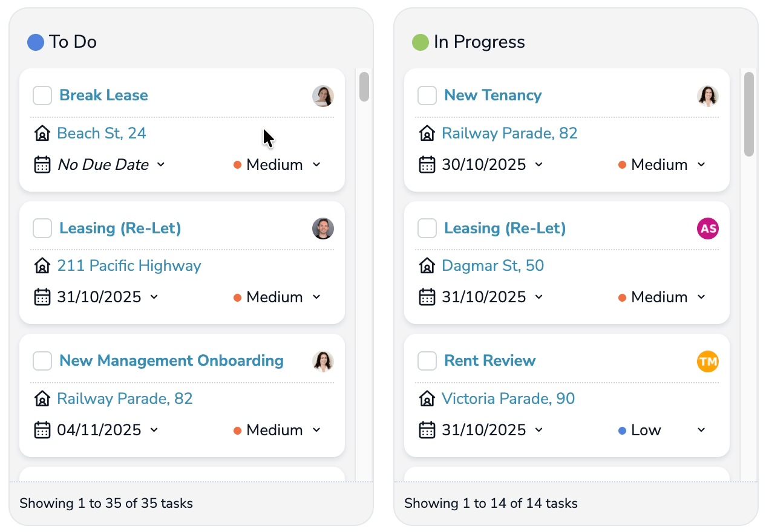Click the property icon next to Beach St, 24
The width and height of the screenshot is (766, 532).
[42, 133]
